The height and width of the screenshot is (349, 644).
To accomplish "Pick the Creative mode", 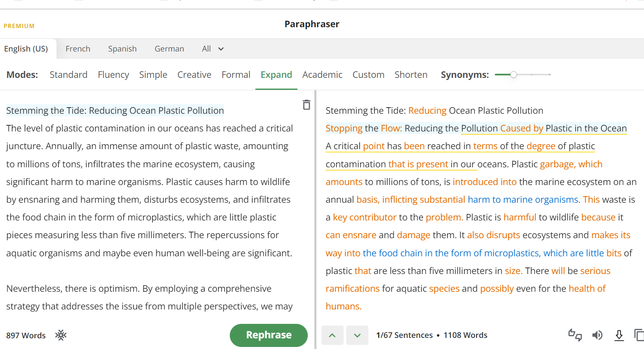I will (x=194, y=75).
